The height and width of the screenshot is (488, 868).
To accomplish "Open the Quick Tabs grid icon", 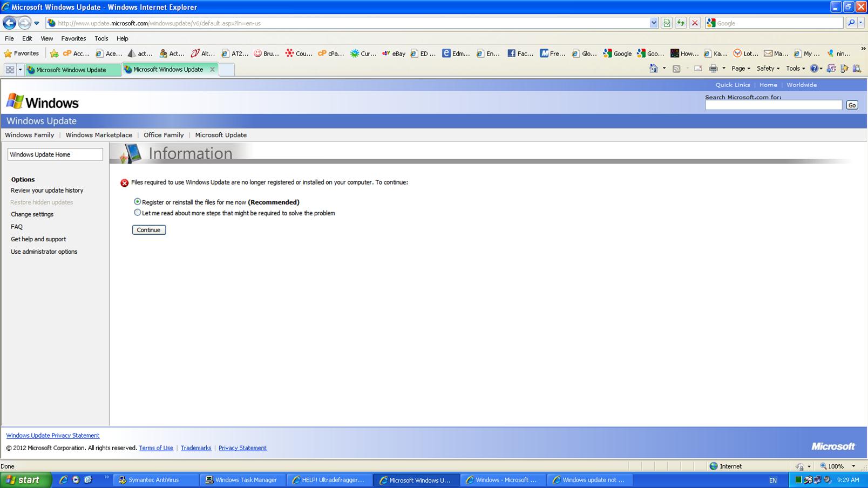I will point(10,70).
